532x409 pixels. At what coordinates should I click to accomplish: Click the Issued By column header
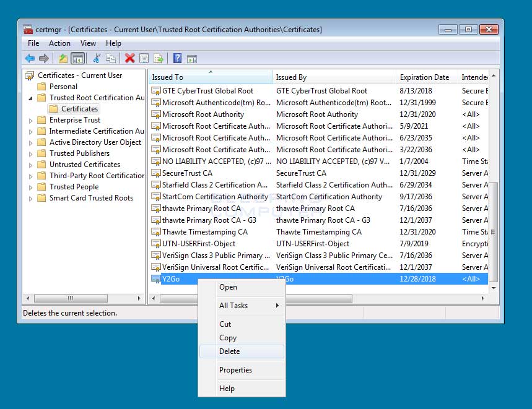pyautogui.click(x=291, y=77)
